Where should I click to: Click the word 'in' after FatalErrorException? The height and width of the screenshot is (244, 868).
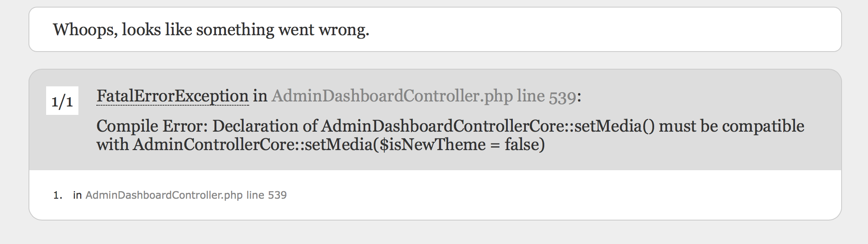tap(260, 96)
